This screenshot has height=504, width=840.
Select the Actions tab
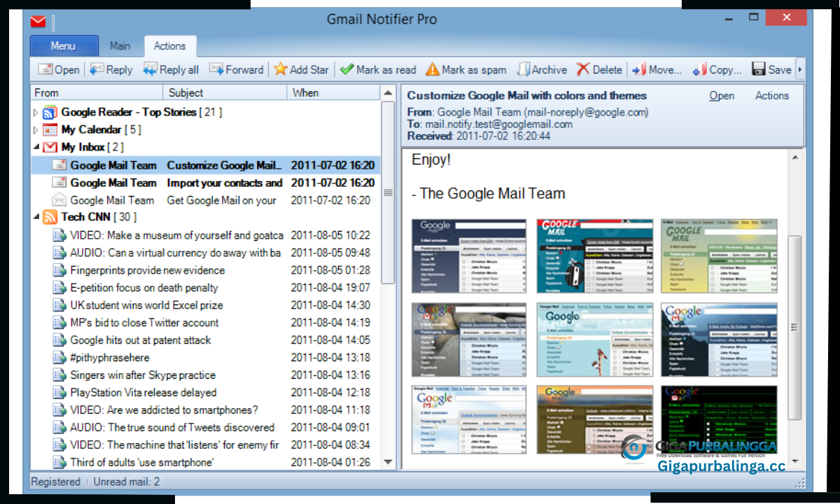pyautogui.click(x=170, y=46)
